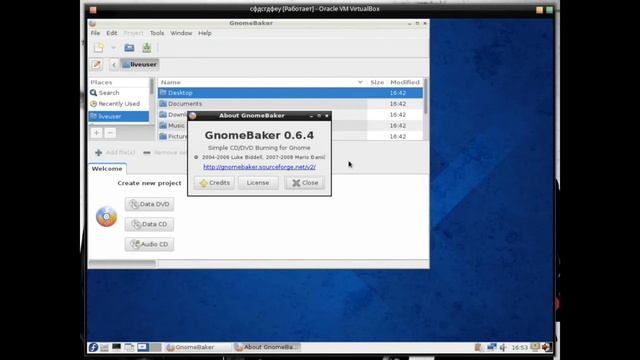Open the Tools menu
This screenshot has width=640, height=360.
(157, 33)
